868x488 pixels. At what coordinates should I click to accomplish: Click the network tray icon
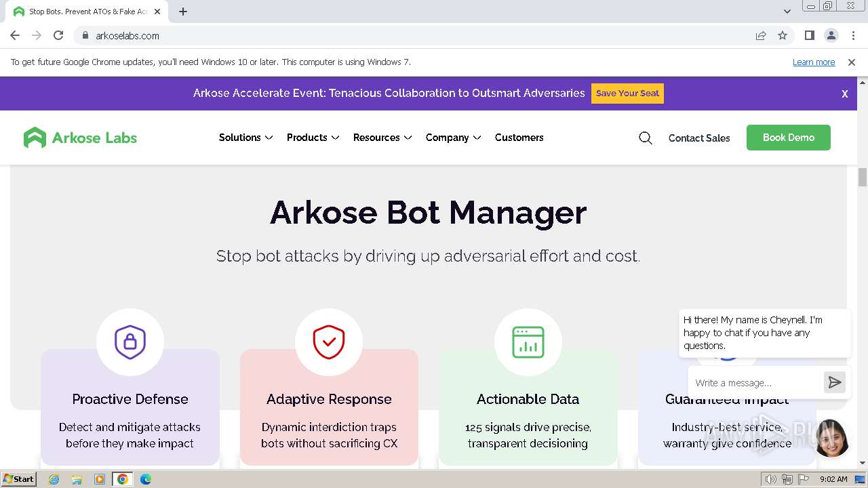pos(787,479)
